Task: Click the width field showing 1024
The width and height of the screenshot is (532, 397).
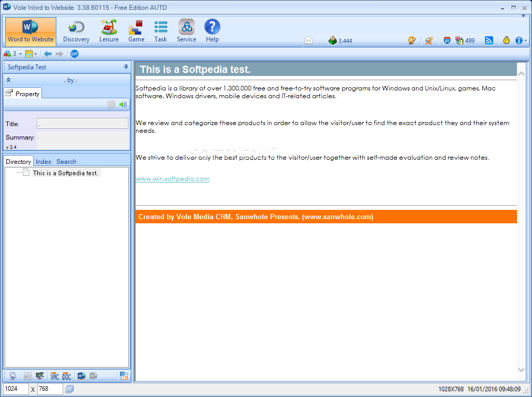Action: coord(16,389)
